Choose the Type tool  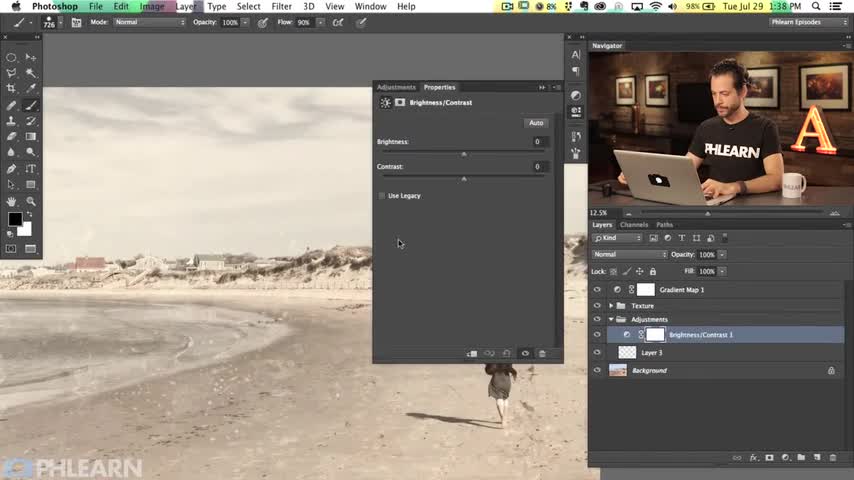[31, 169]
